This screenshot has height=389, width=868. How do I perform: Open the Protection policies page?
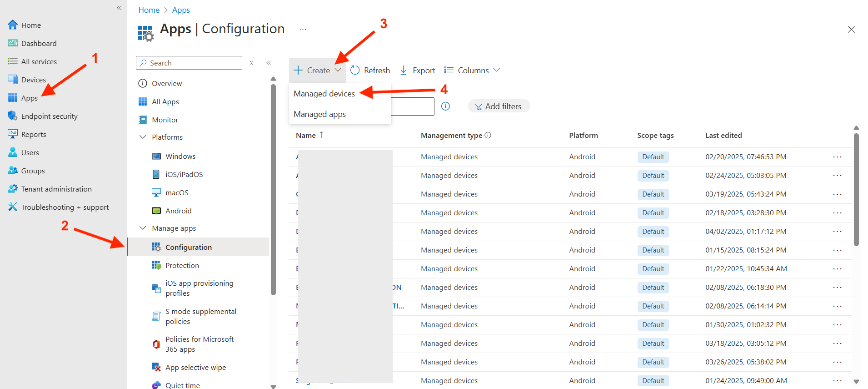(182, 265)
